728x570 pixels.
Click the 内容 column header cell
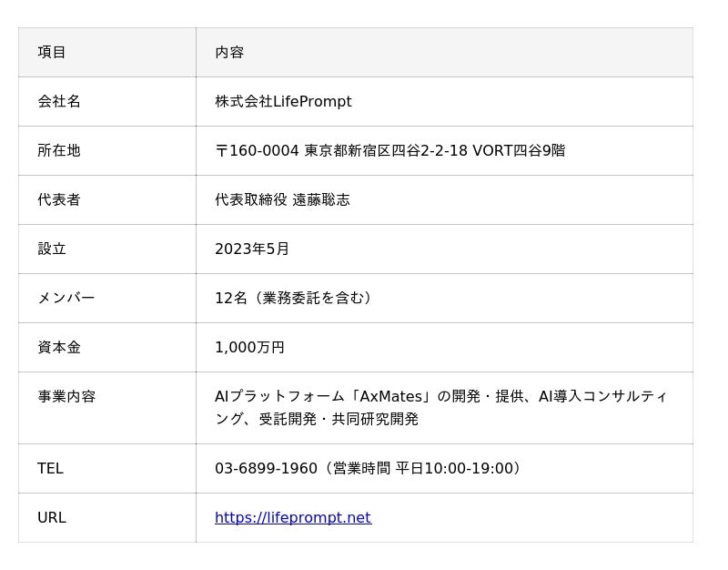[229, 52]
